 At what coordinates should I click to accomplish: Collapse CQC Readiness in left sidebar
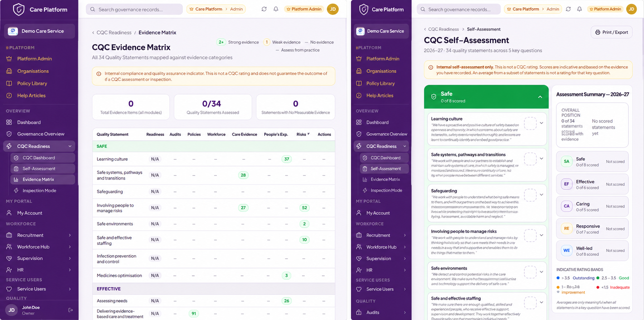[x=70, y=146]
